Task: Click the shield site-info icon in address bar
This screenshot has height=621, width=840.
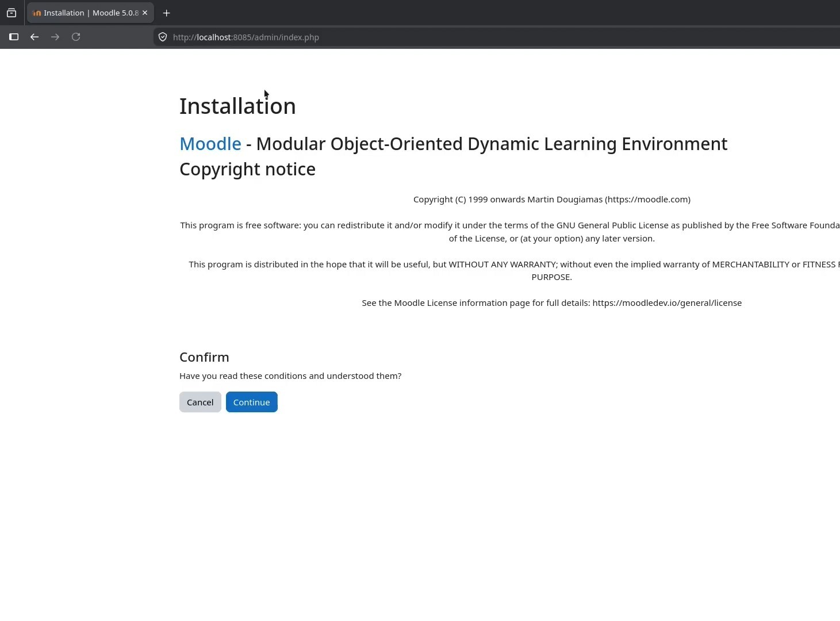Action: pyautogui.click(x=163, y=37)
